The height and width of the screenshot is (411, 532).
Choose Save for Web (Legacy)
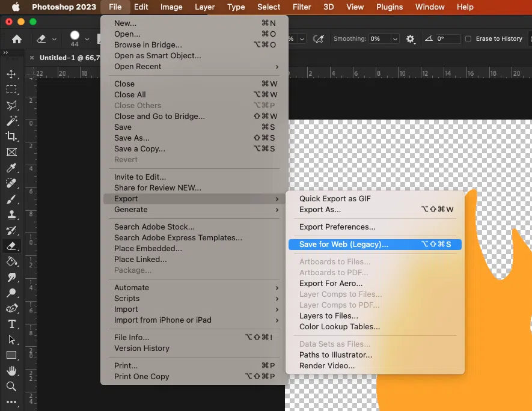coord(375,245)
